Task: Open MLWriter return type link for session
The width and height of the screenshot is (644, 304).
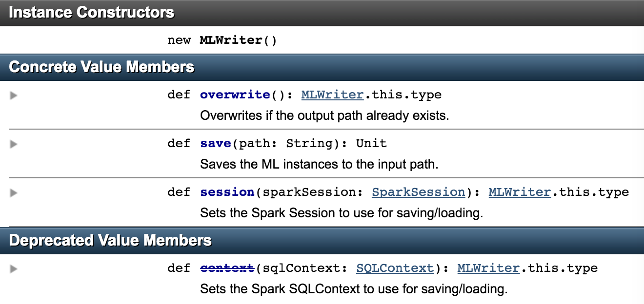Action: point(520,192)
